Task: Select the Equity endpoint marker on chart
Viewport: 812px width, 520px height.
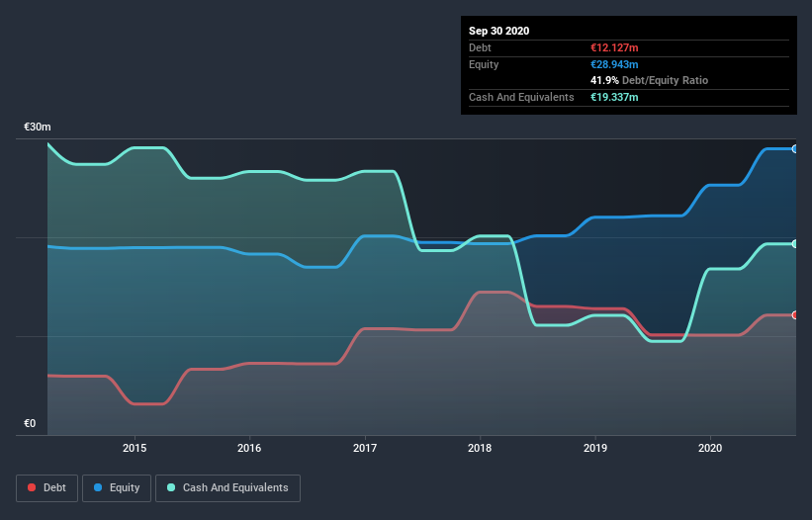Action: point(794,149)
